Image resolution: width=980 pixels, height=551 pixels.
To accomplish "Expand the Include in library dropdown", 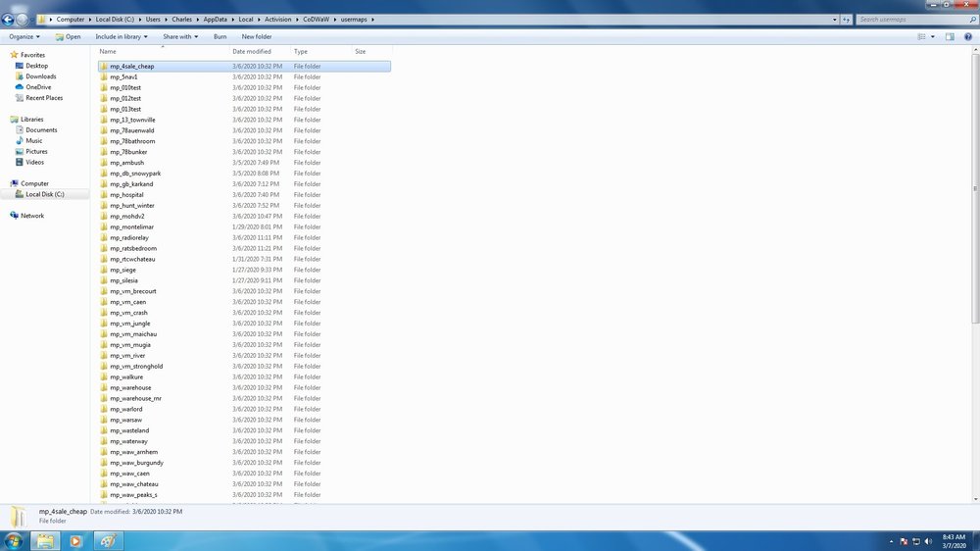I will [121, 36].
